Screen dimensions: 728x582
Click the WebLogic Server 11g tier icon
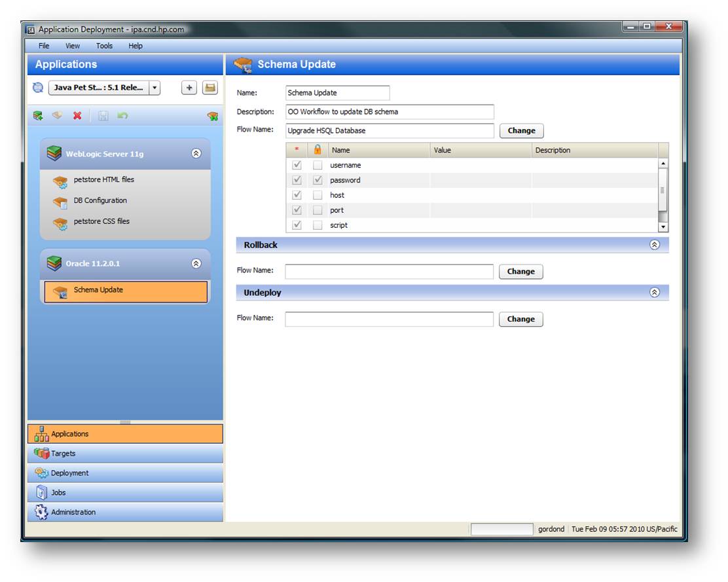54,153
